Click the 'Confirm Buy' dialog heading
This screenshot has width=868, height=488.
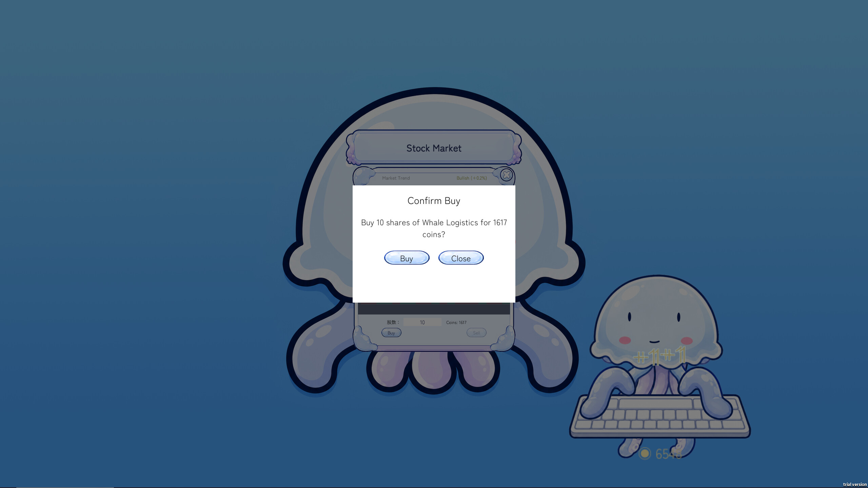click(x=434, y=201)
